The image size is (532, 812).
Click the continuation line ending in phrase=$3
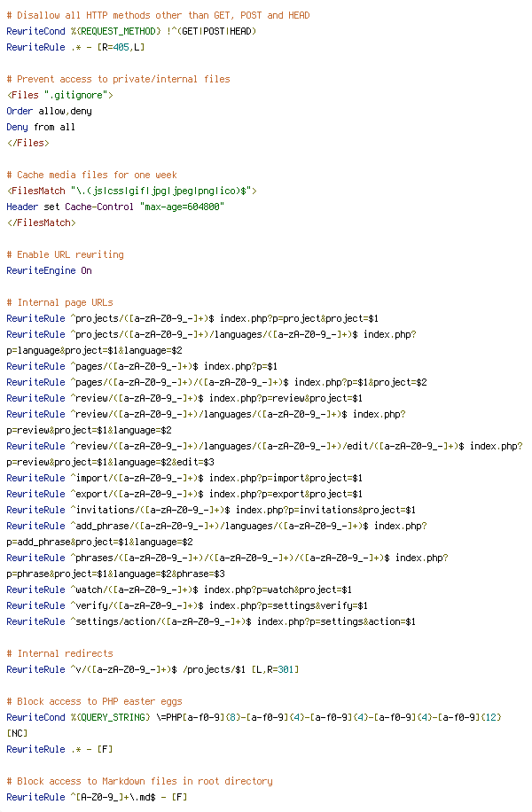click(x=115, y=574)
